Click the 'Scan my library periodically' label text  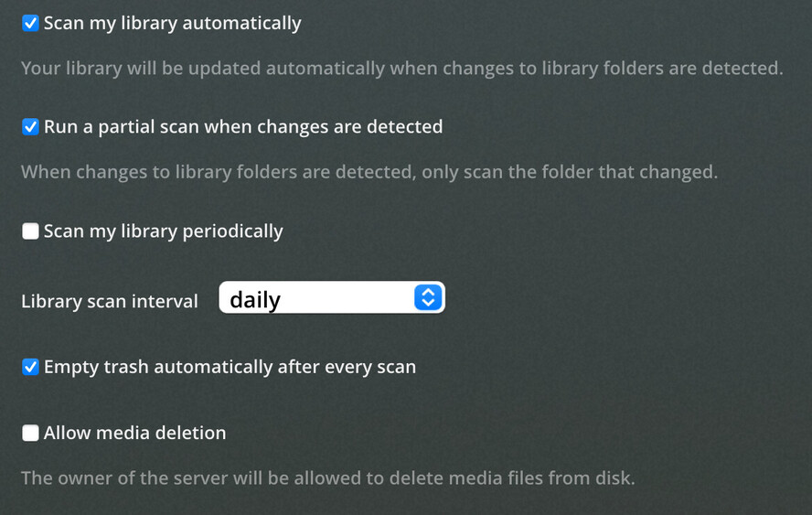163,231
